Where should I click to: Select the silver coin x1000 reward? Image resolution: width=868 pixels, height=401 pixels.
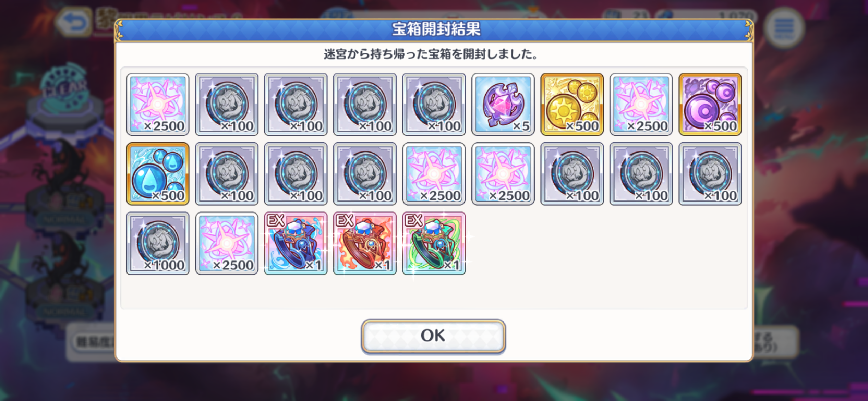point(158,243)
